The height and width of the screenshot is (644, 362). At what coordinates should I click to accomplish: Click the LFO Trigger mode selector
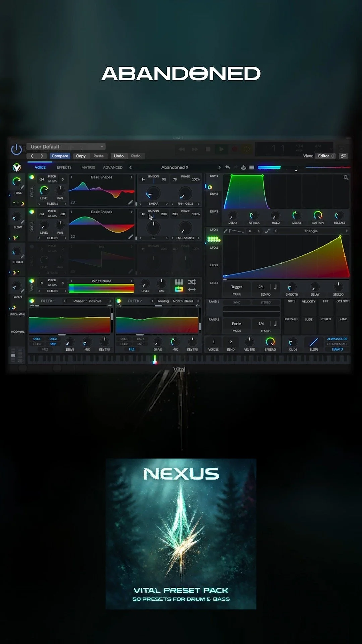coord(237,287)
